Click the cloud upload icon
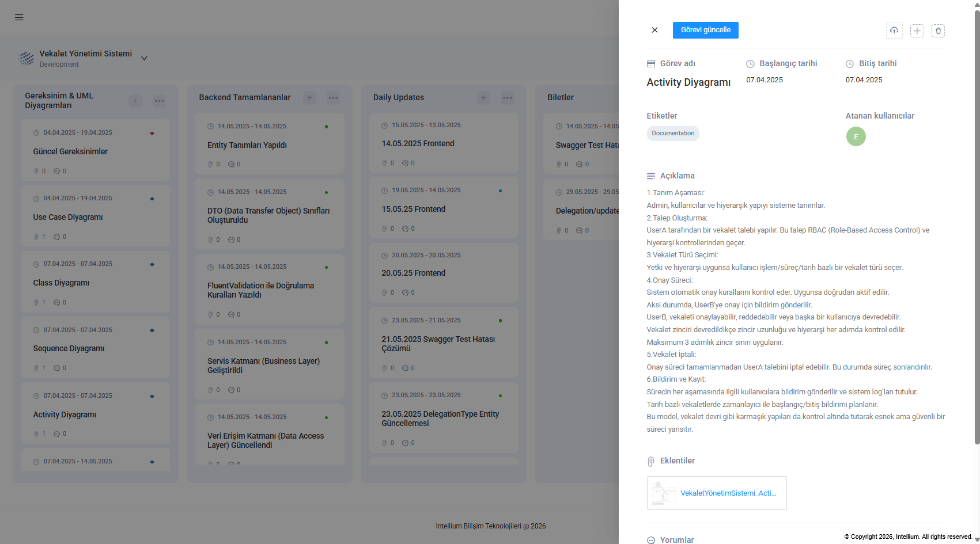This screenshot has width=980, height=544. click(x=894, y=31)
